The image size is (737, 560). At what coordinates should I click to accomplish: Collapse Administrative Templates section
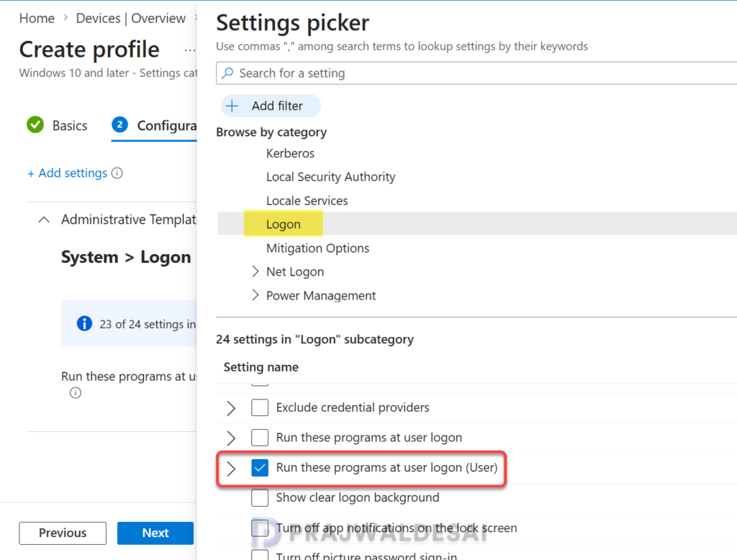point(44,220)
